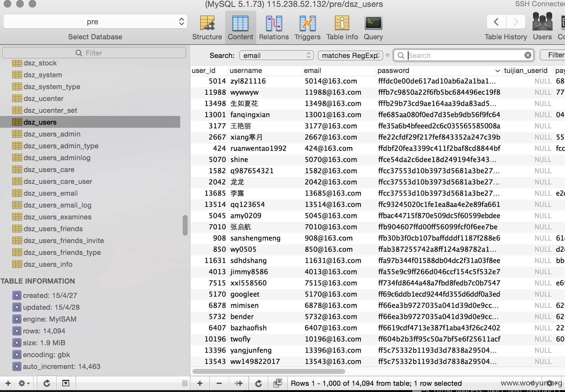The image size is (565, 392).
Task: Select the dsz_users table
Action: [x=90, y=122]
